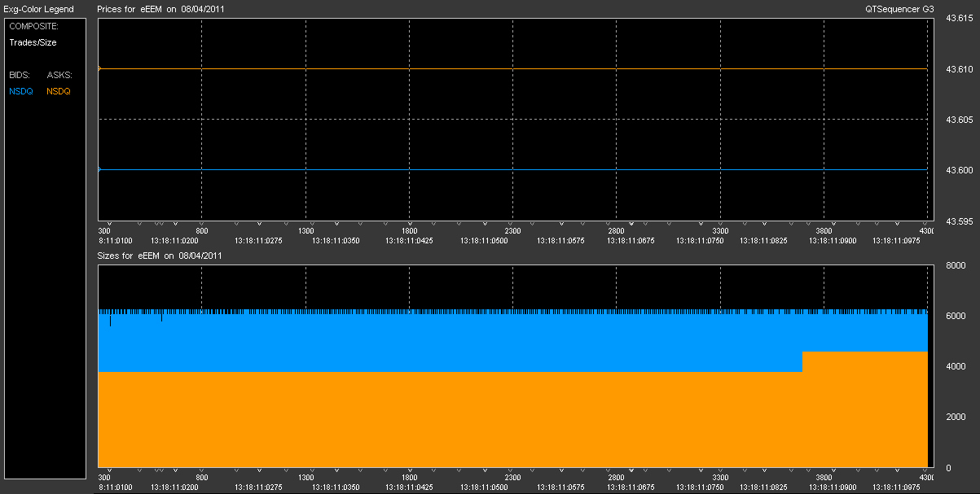Click the 'Prices for eEEM on 08/04/2011' title
980x494 pixels.
(x=161, y=10)
